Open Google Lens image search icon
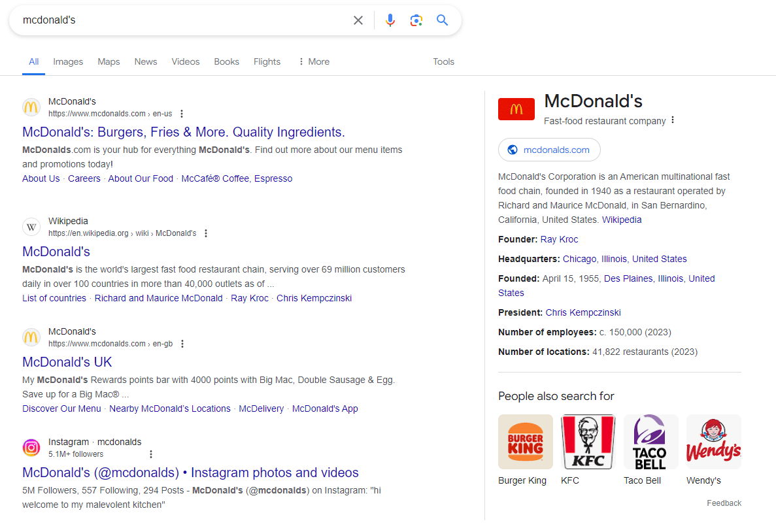Screen dimensions: 776x532 coord(416,20)
